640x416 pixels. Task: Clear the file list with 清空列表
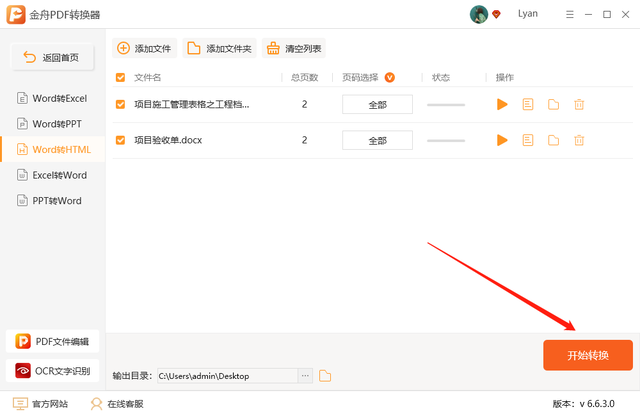coord(293,48)
